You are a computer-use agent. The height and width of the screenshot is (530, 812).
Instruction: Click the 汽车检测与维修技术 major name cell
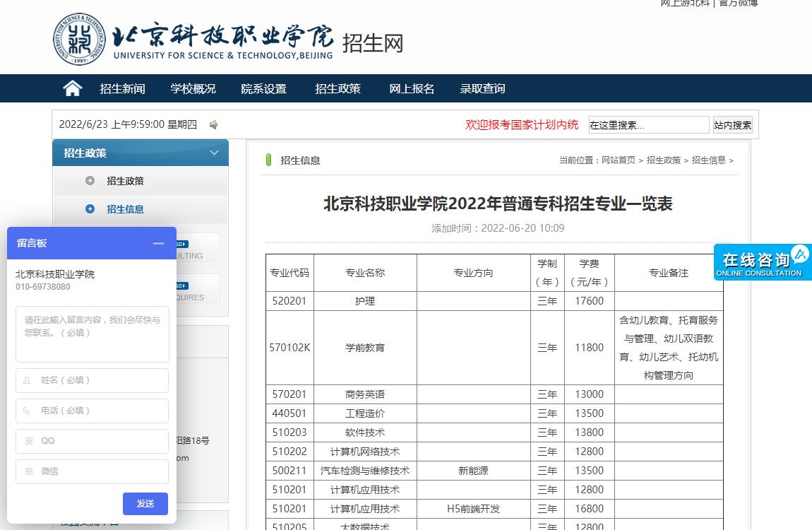tap(365, 471)
